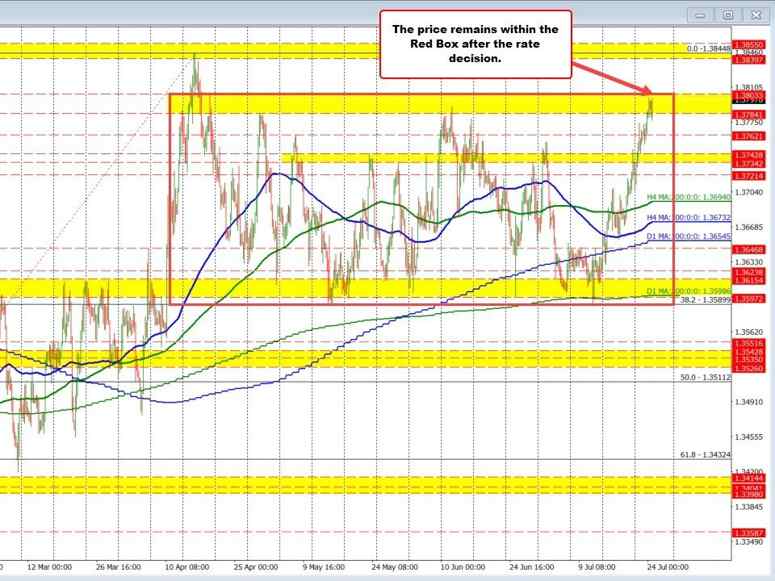
Task: Minimize the chart window
Action: point(700,15)
